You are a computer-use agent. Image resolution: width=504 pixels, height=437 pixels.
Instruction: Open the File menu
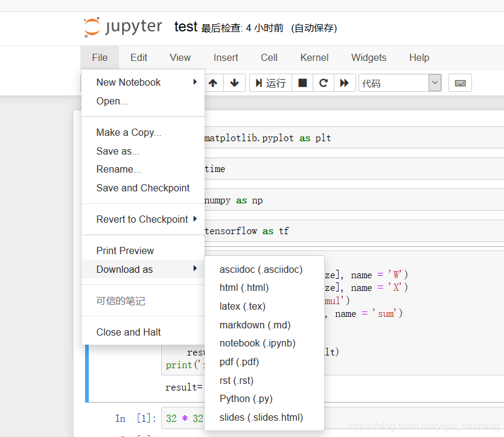(x=100, y=57)
